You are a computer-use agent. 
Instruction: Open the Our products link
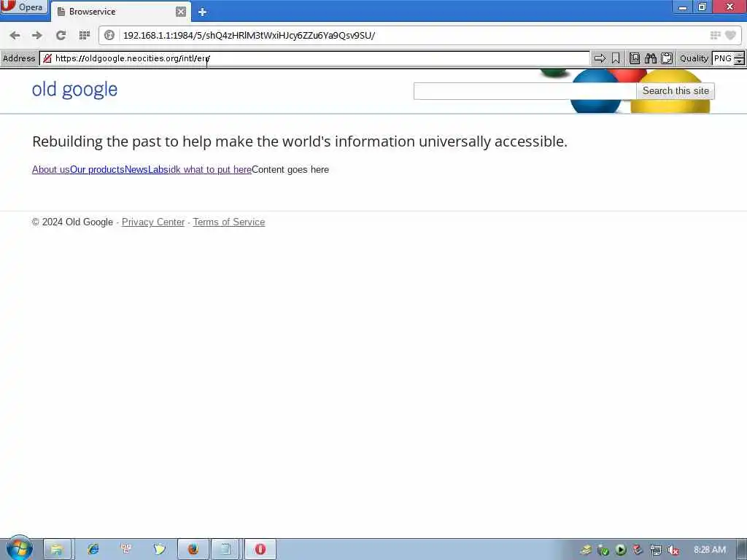click(97, 169)
